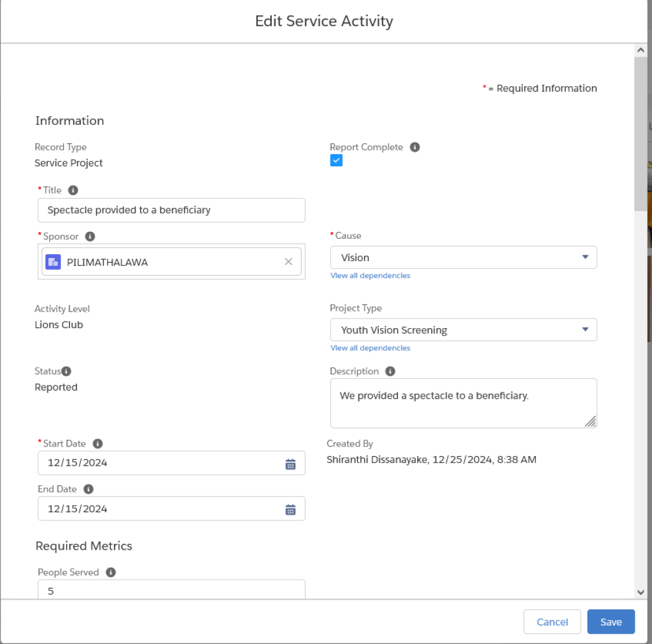Click the Service Project record type text
This screenshot has width=652, height=644.
[x=69, y=162]
